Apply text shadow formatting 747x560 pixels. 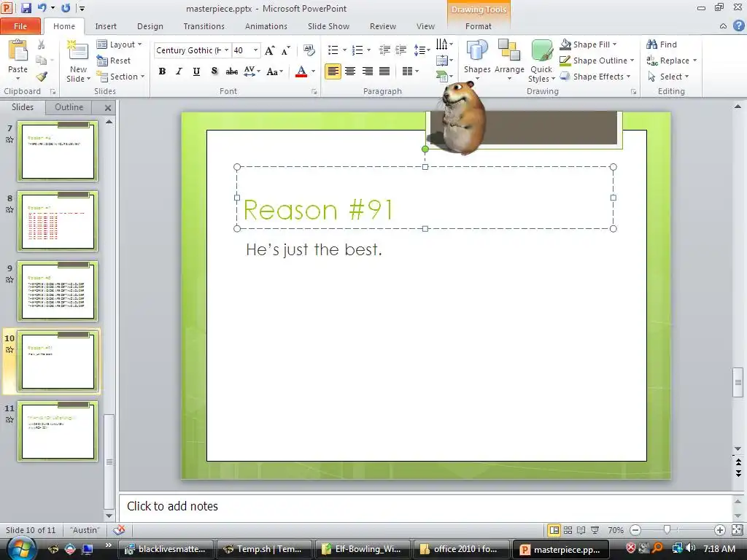point(214,71)
